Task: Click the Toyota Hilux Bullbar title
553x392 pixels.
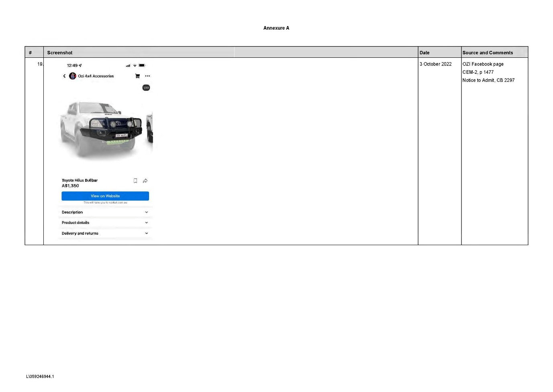Action: (80, 180)
